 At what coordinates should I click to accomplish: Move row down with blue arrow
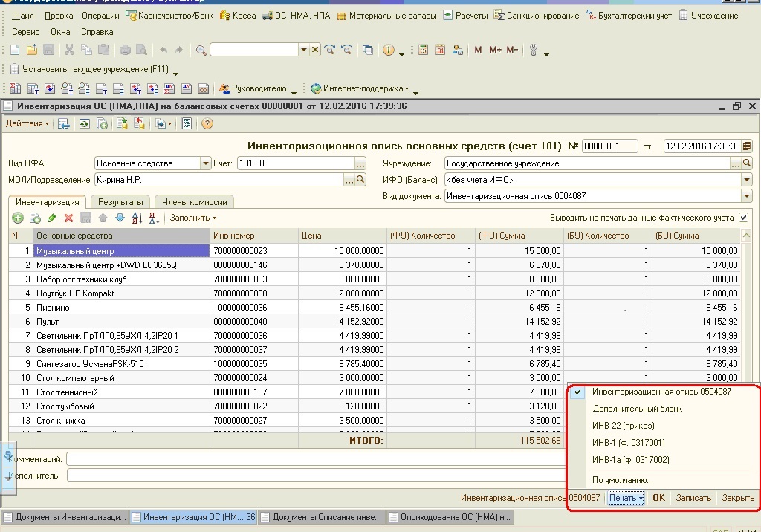click(120, 218)
